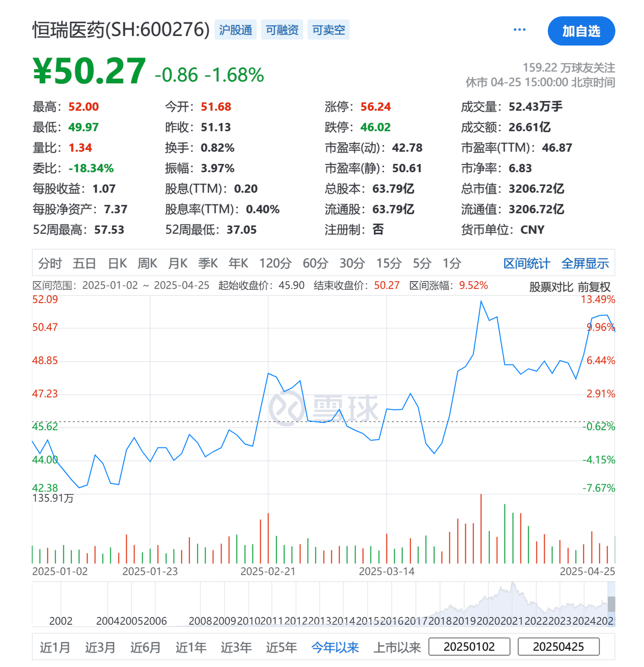
Task: Select the 近3月 range
Action: [100, 647]
